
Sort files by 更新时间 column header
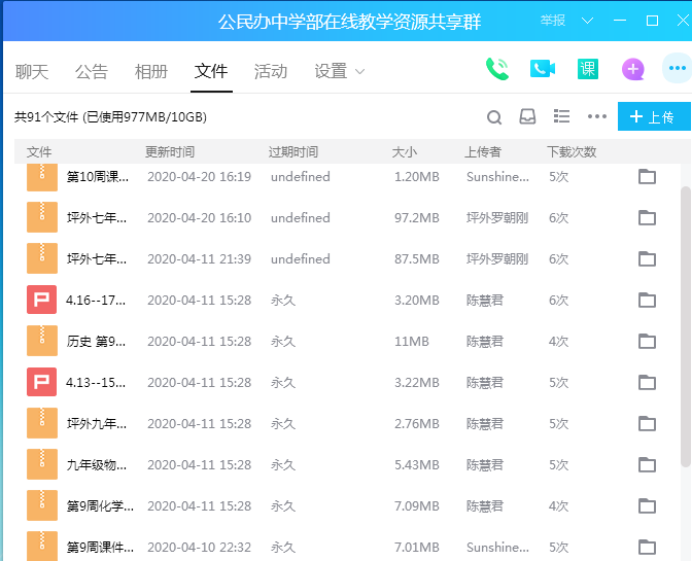170,152
